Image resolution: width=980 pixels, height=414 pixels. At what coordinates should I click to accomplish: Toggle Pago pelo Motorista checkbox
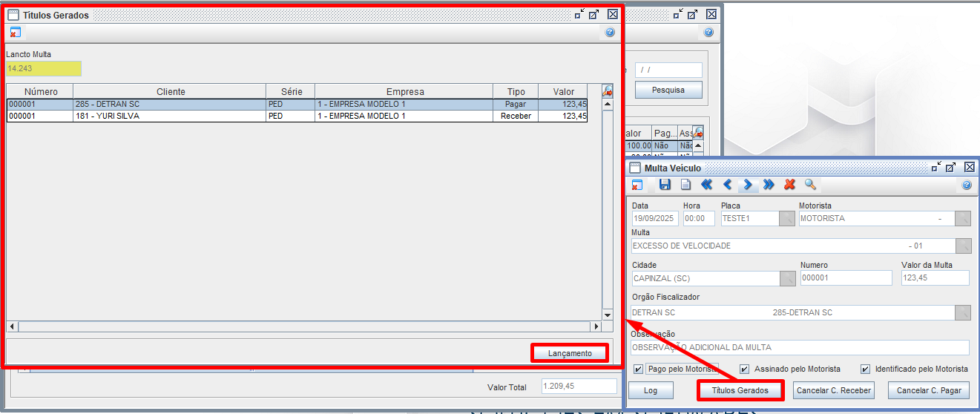point(639,369)
